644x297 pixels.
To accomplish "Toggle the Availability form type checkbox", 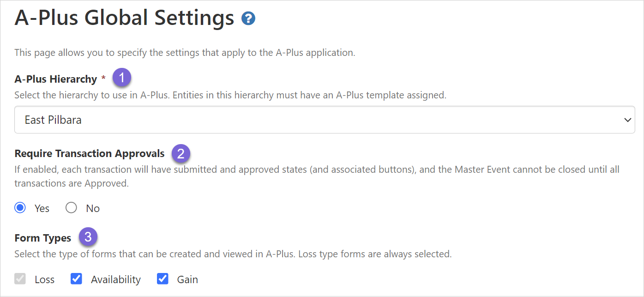I will 76,279.
